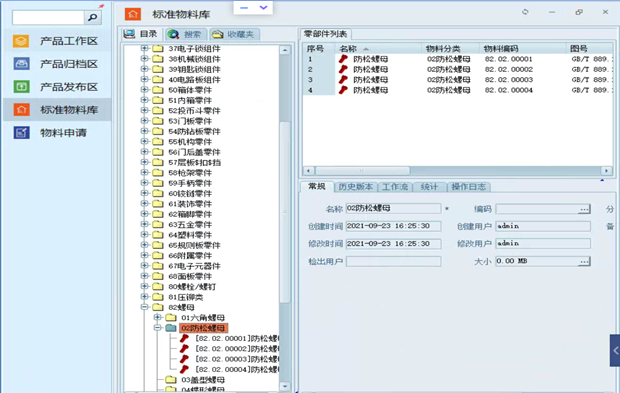Screen dimensions: 620x393
Task: Collapse the 82螺母 node
Action: click(144, 307)
